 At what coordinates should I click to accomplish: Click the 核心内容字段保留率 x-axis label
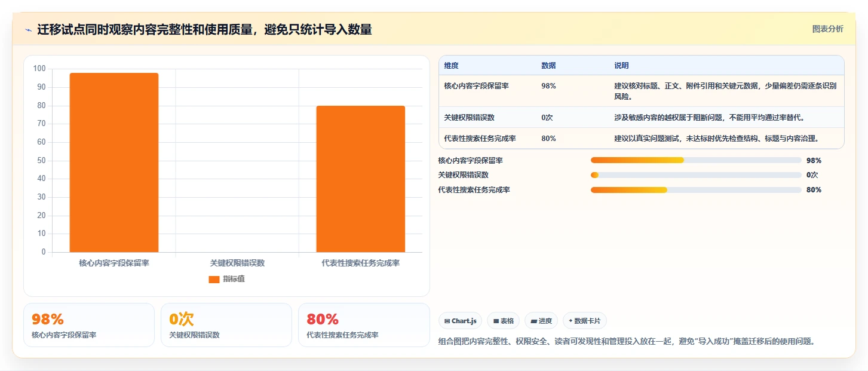coord(114,263)
